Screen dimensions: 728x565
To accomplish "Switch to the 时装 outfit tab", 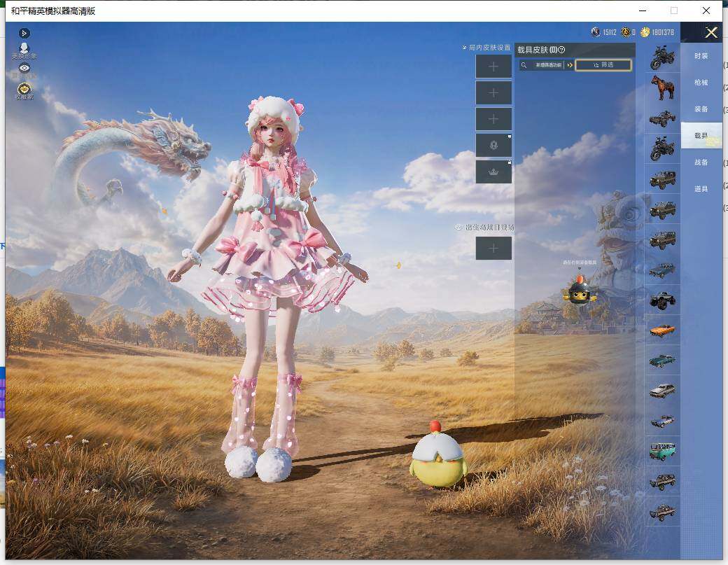I will [x=701, y=56].
